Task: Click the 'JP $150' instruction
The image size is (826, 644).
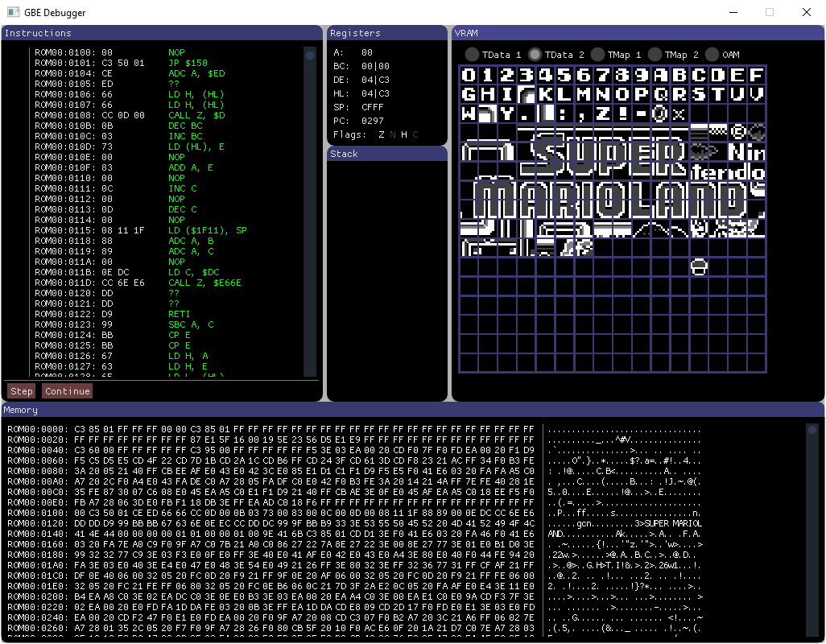Action: tap(188, 63)
